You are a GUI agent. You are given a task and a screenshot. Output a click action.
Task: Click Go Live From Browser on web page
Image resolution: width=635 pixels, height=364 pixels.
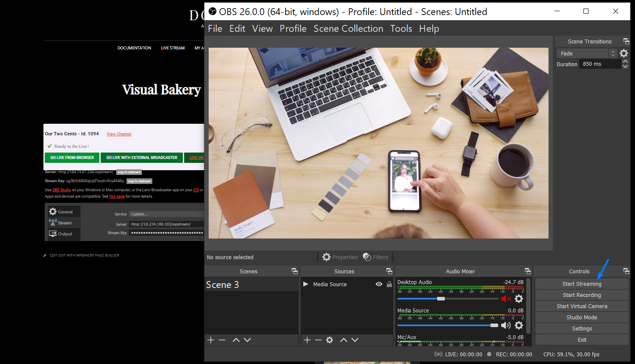pos(72,158)
